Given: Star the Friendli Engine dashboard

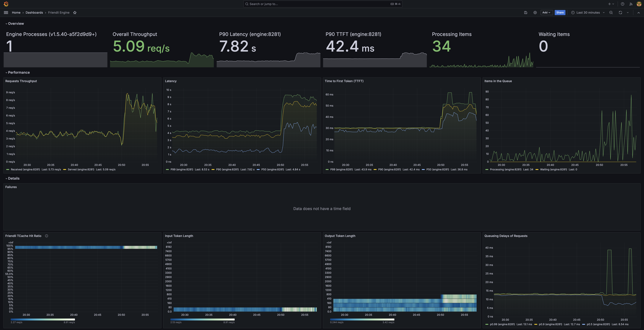Looking at the screenshot, I should coord(75,13).
